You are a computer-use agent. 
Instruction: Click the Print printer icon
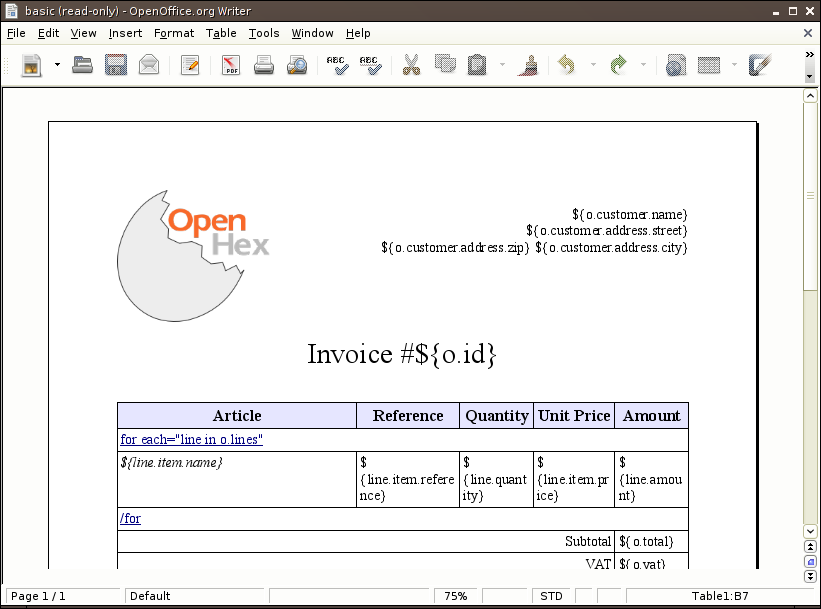(264, 66)
